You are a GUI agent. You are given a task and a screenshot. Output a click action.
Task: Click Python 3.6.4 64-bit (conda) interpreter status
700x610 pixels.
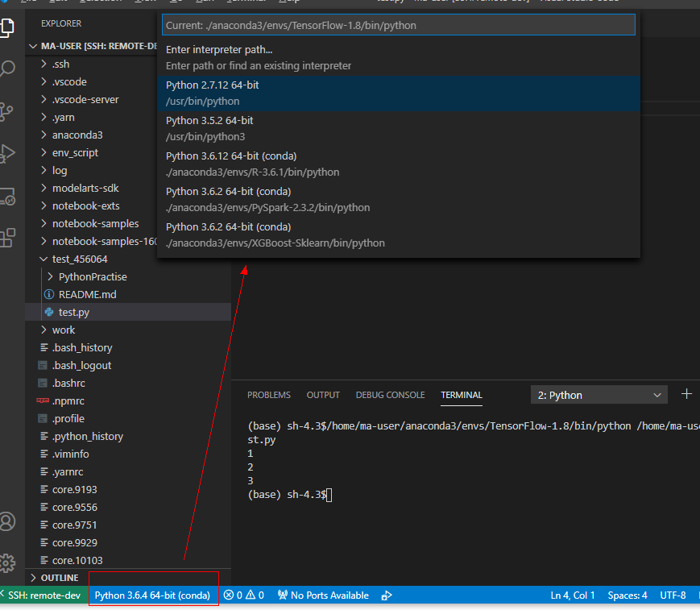click(x=152, y=595)
